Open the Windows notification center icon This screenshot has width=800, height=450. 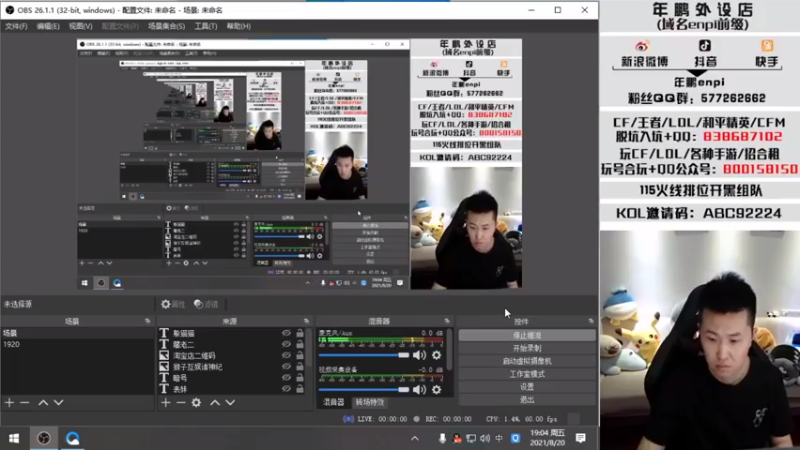point(581,438)
